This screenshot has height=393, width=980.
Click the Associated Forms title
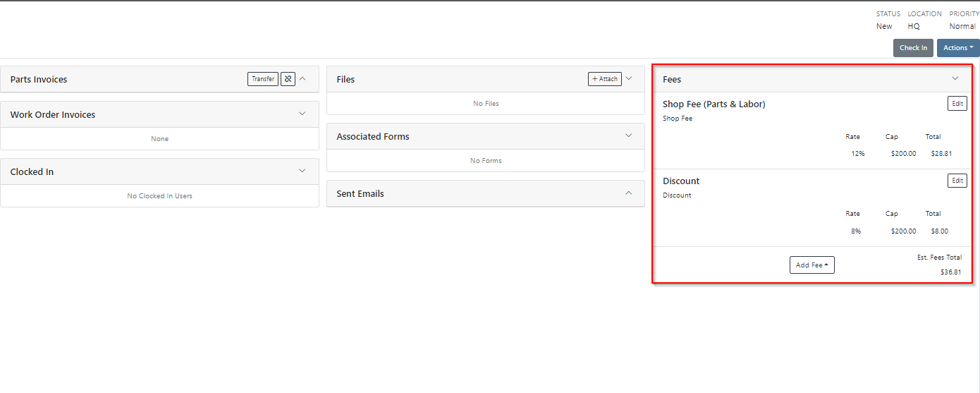click(373, 136)
